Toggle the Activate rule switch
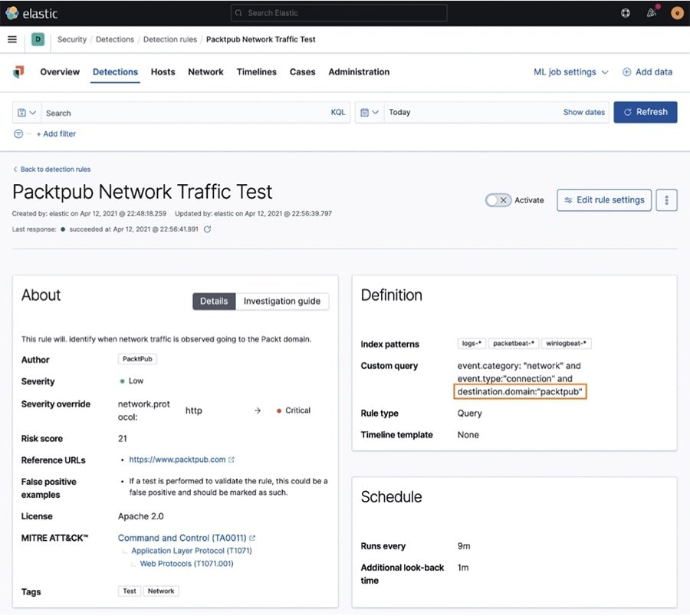Image resolution: width=690 pixels, height=616 pixels. 498,200
